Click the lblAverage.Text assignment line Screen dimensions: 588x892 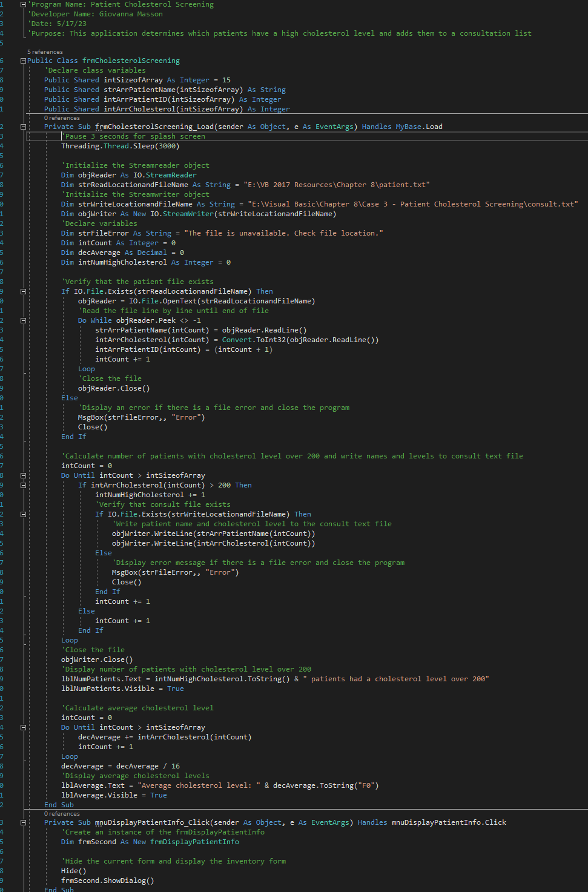coord(220,785)
